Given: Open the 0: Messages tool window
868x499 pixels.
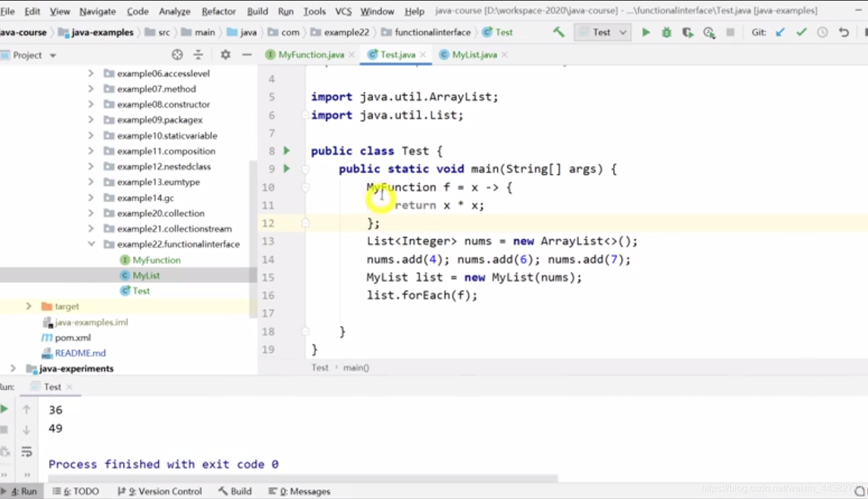Looking at the screenshot, I should [x=299, y=491].
